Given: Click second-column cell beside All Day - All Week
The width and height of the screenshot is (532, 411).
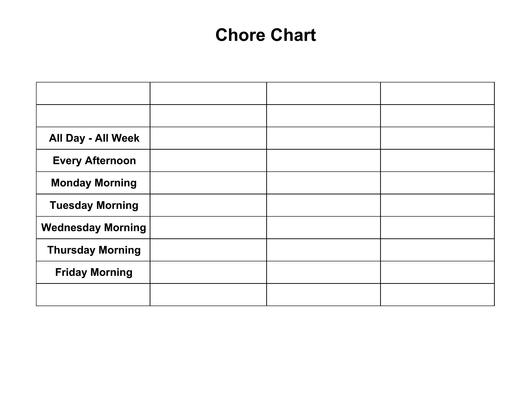Looking at the screenshot, I should click(208, 138).
